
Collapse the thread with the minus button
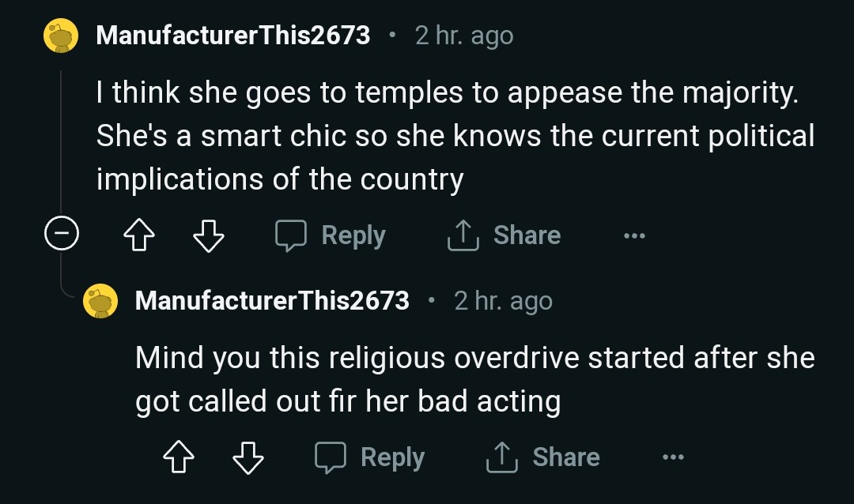61,235
